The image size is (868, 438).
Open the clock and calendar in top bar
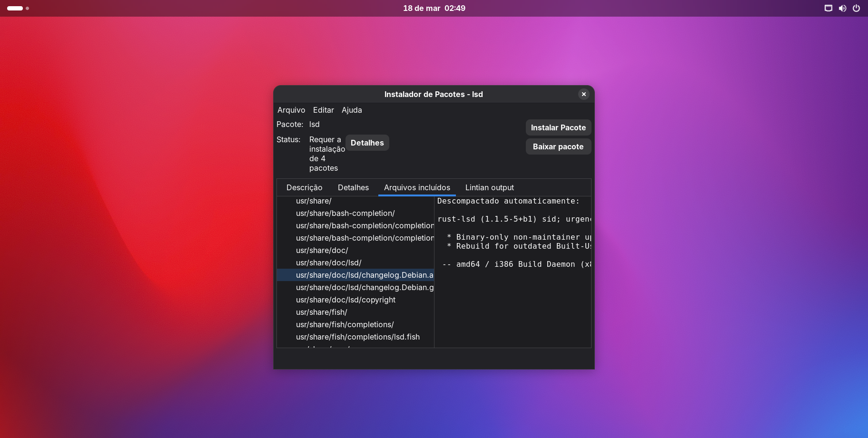434,8
